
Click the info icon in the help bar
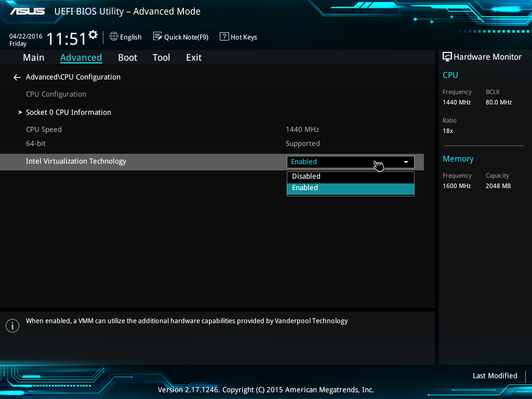click(12, 326)
